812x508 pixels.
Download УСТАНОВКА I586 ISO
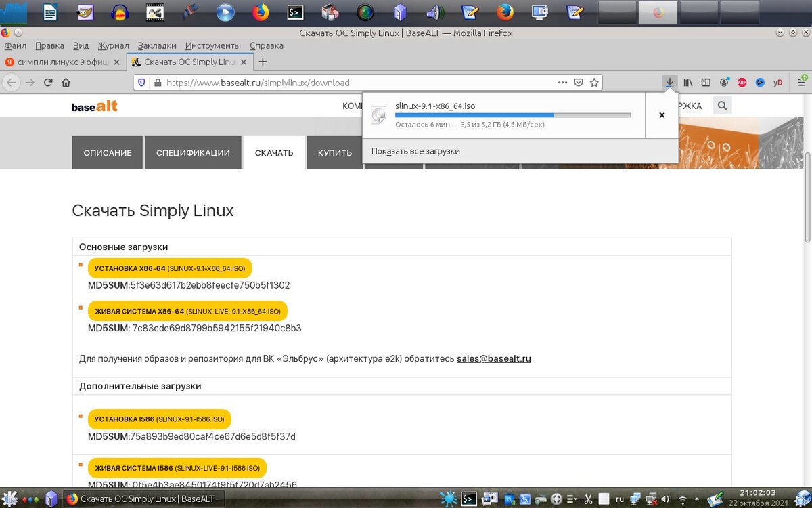click(x=160, y=419)
